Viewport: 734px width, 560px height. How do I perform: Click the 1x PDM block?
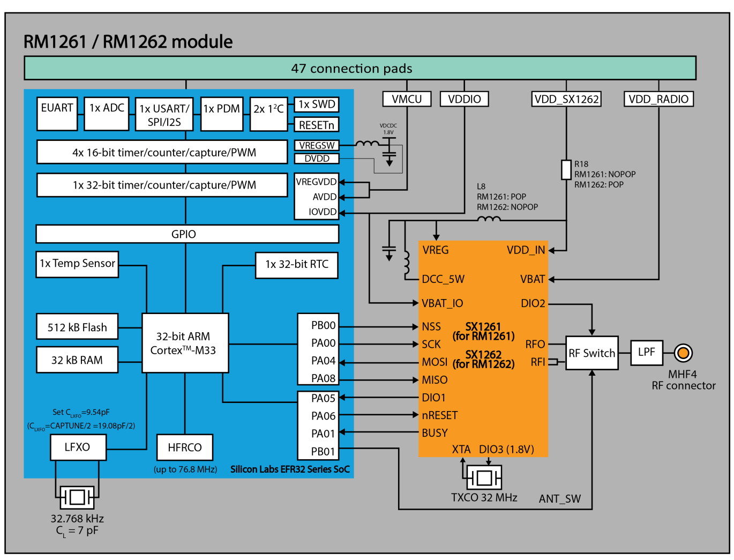click(x=222, y=114)
